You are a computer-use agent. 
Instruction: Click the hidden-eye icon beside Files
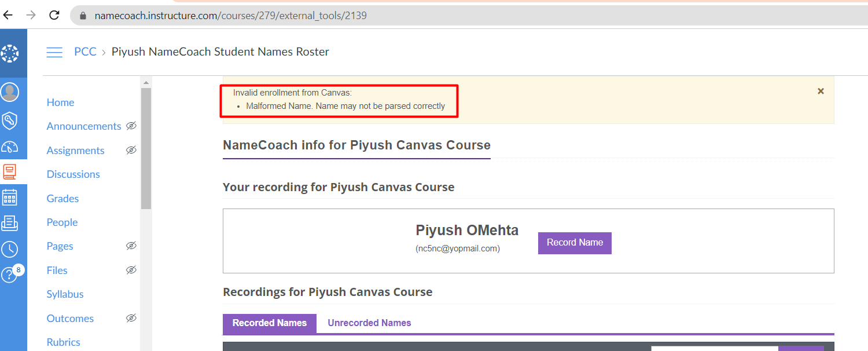coord(131,270)
